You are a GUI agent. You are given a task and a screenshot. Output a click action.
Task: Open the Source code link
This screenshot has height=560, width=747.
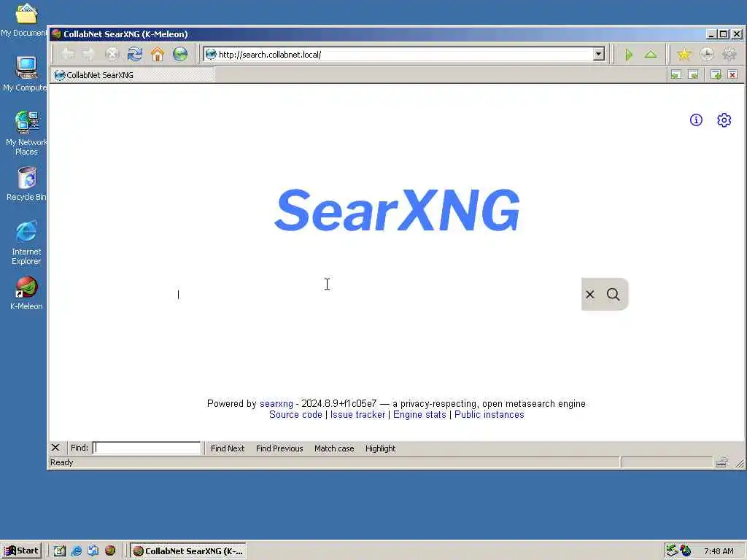click(x=295, y=415)
